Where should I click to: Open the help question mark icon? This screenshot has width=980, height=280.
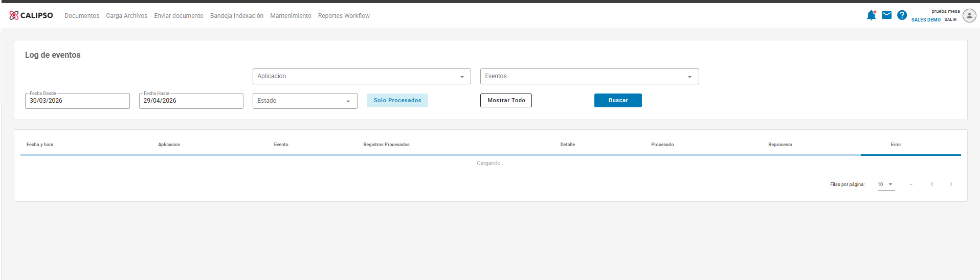click(x=902, y=15)
